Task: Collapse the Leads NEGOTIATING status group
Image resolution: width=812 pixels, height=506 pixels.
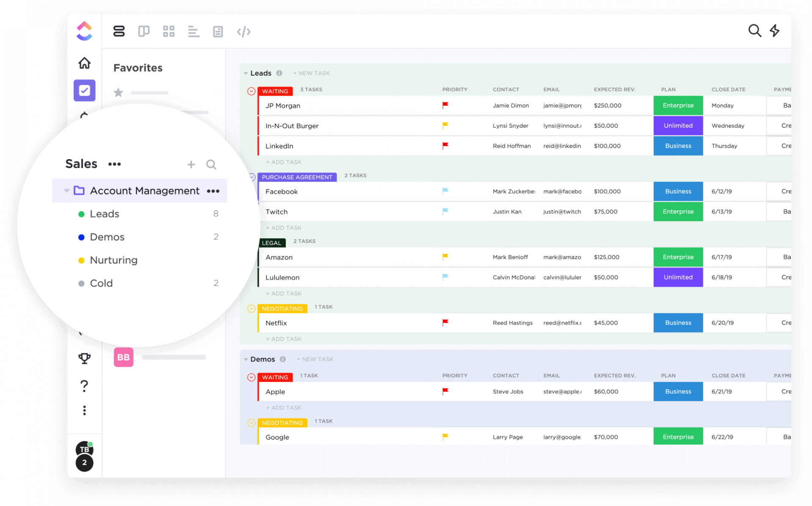Action: [x=251, y=308]
